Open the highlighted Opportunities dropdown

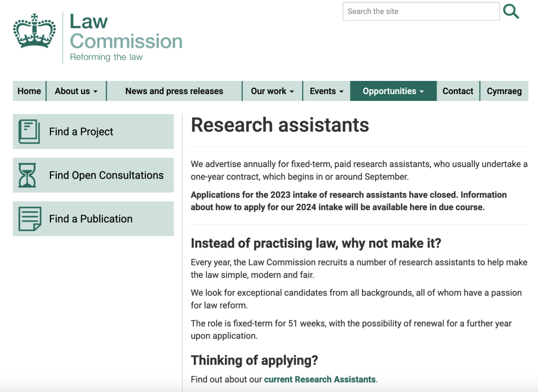click(393, 91)
